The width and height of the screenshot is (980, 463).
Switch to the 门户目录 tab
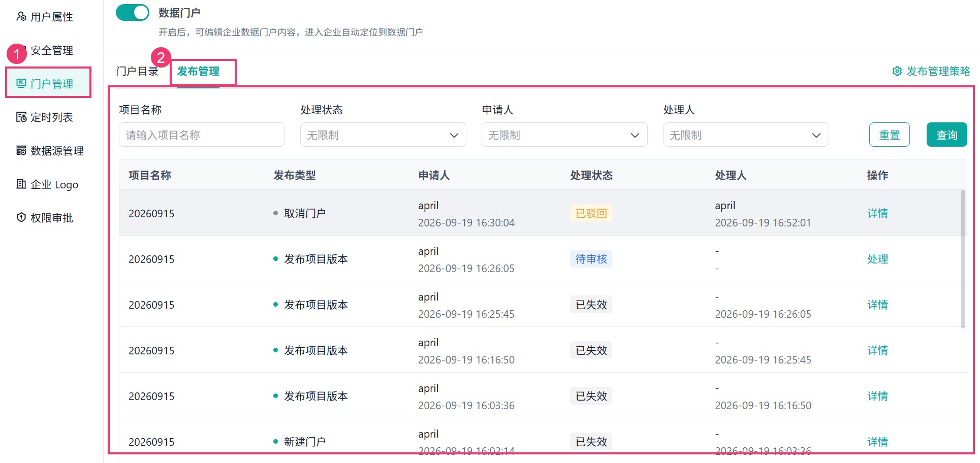coord(137,72)
